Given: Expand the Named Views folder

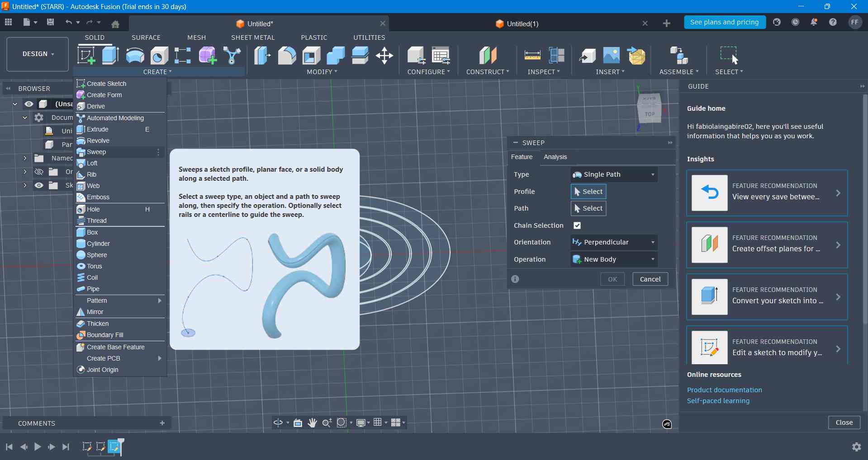Looking at the screenshot, I should (x=25, y=158).
